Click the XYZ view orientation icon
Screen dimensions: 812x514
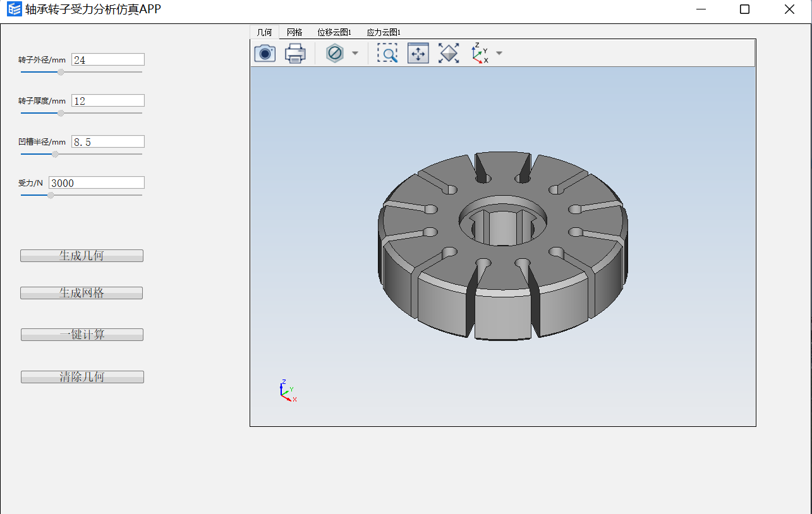pyautogui.click(x=480, y=54)
